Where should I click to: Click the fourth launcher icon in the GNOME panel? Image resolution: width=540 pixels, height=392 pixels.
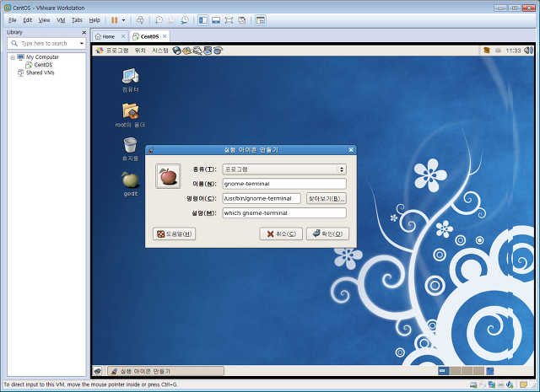tap(208, 51)
